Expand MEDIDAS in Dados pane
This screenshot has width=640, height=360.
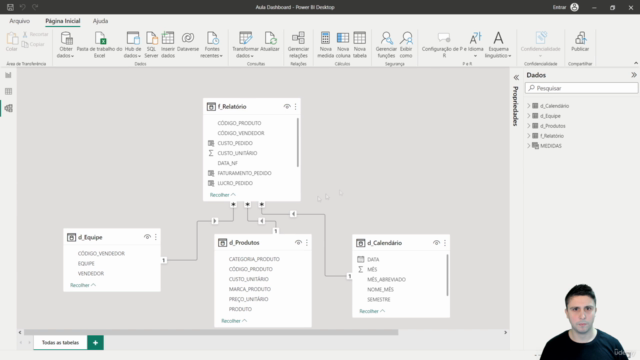[x=529, y=146]
